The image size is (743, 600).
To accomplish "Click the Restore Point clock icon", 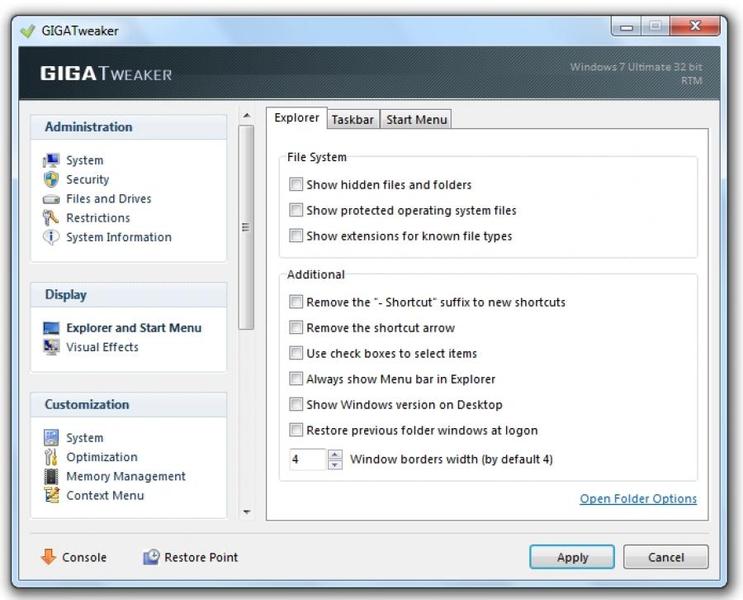I will pyautogui.click(x=151, y=557).
